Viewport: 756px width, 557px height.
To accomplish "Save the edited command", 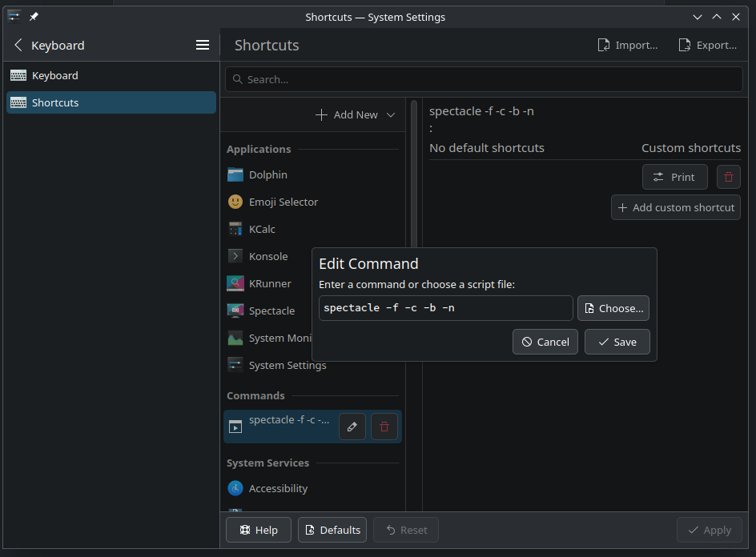I will pyautogui.click(x=617, y=342).
